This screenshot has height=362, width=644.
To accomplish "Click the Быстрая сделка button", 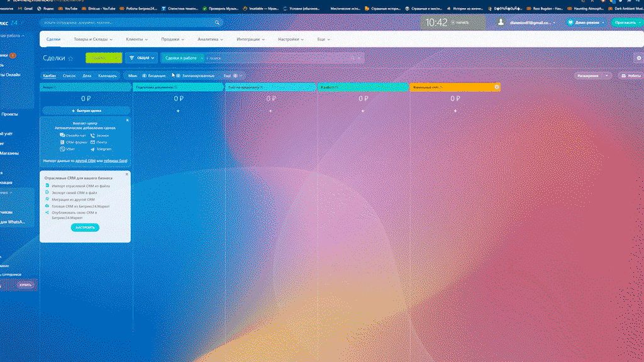I will click(86, 110).
